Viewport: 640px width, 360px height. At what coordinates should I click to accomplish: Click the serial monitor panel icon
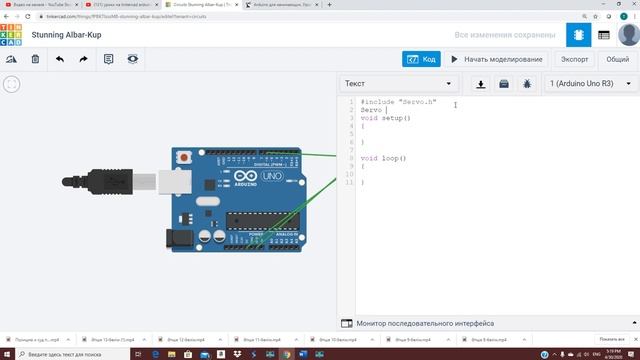(347, 323)
